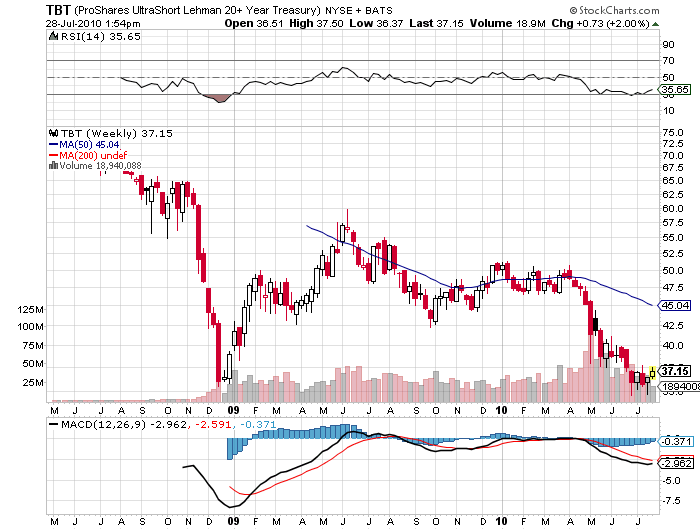
Task: Click the -0.371 histogram value tag
Action: coord(677,442)
